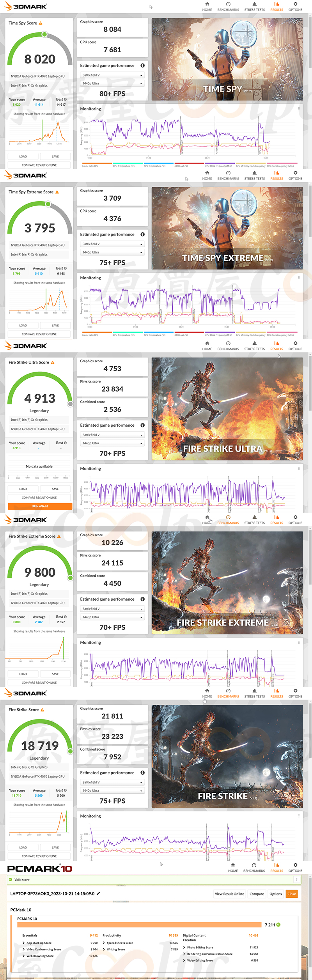The height and width of the screenshot is (980, 312).
Task: Click the Time Spy Extreme banner thumbnail
Action: tap(227, 228)
